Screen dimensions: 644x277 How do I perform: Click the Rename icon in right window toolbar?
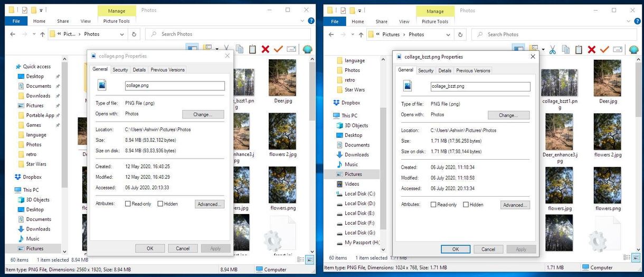coord(617,50)
